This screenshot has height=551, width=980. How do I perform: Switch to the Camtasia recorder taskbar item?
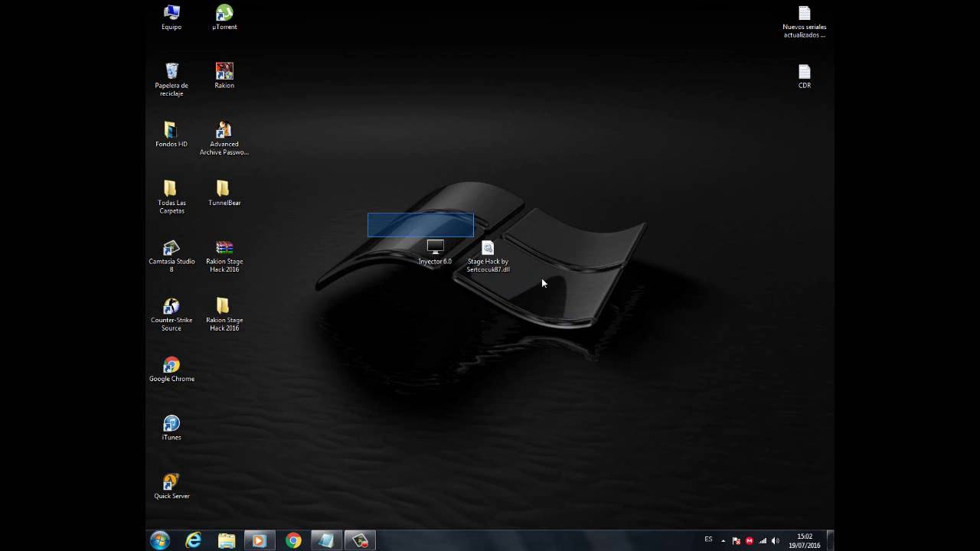click(360, 540)
